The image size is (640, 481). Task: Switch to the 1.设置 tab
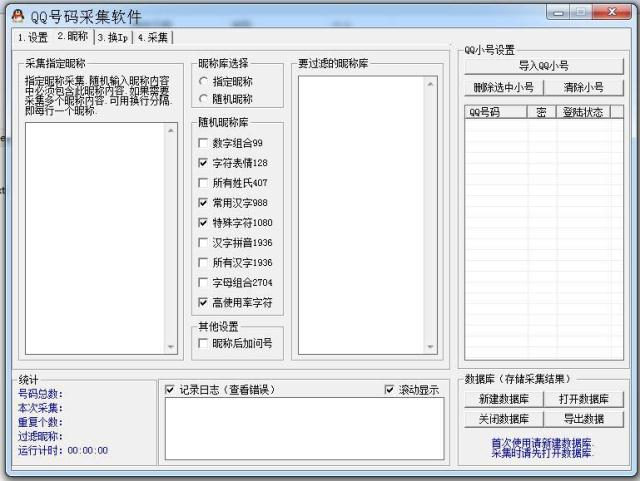(33, 38)
